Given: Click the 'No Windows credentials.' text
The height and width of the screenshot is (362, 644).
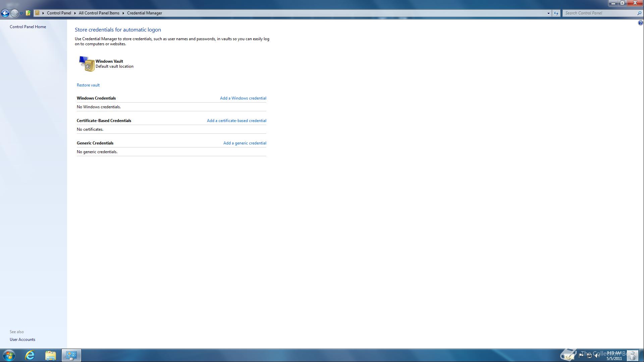Looking at the screenshot, I should pos(99,107).
